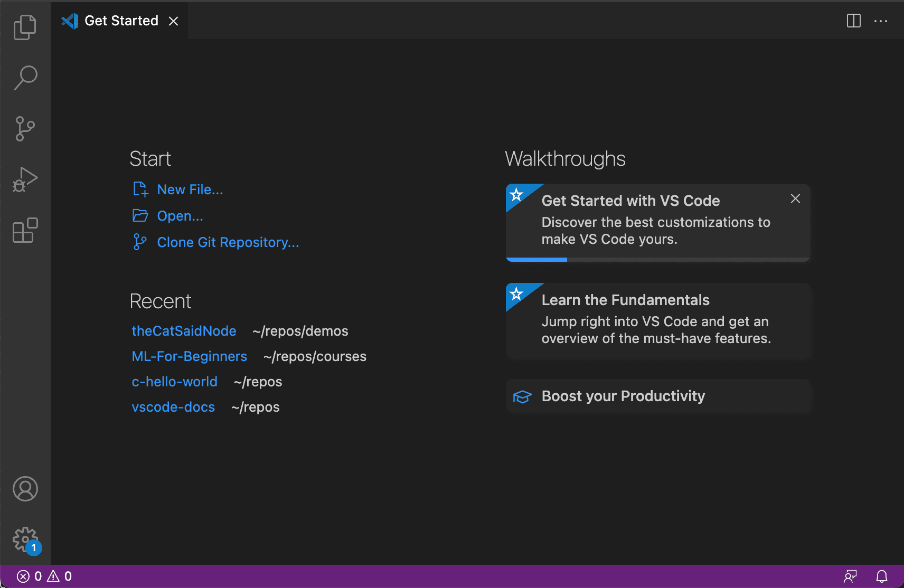Expand the Boost your Productivity walkthrough
904x588 pixels.
point(657,396)
